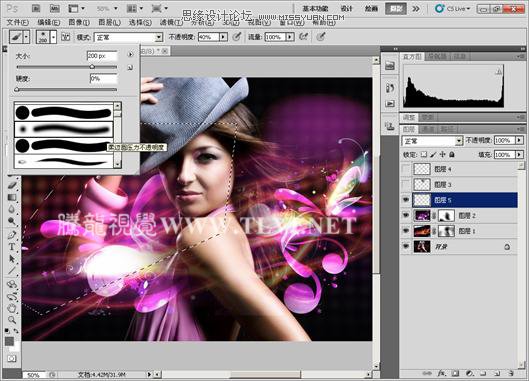Enable airbrush mode
Image resolution: width=529 pixels, height=381 pixels.
coord(304,36)
